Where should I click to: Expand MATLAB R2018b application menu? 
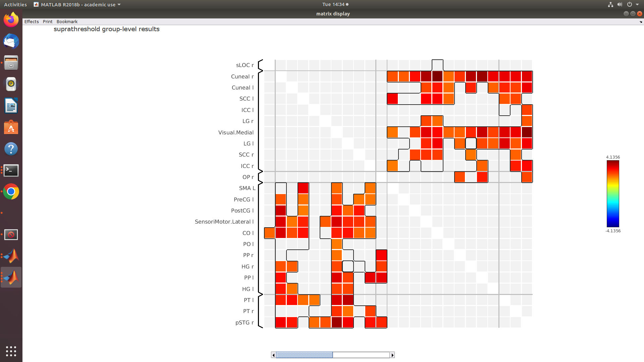click(77, 4)
